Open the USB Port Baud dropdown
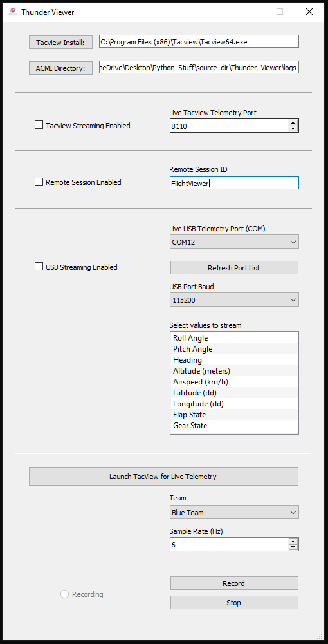 point(234,300)
